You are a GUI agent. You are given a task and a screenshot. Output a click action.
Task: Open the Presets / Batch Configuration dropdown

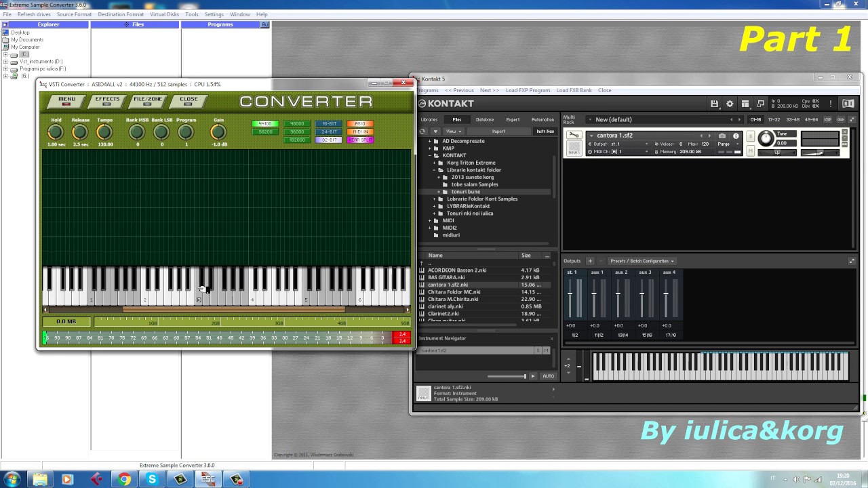click(x=642, y=261)
